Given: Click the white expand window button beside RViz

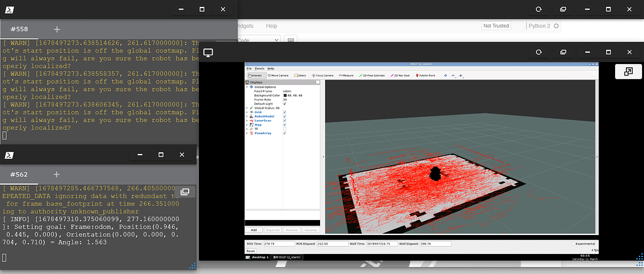Looking at the screenshot, I should click(628, 72).
